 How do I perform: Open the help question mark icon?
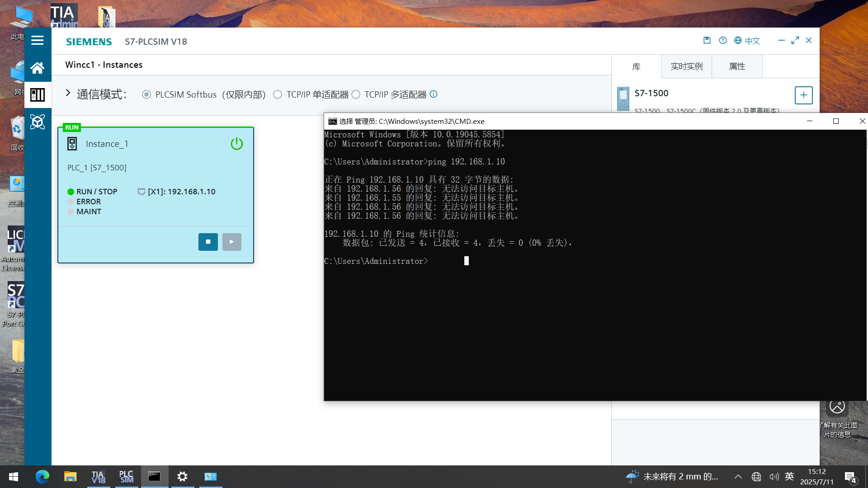(723, 40)
